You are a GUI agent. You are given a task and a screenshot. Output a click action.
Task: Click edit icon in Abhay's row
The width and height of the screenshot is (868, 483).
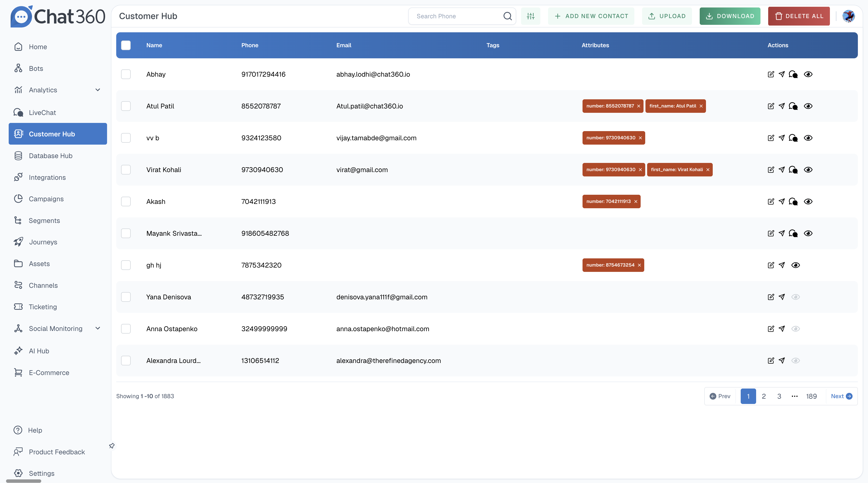click(x=771, y=74)
